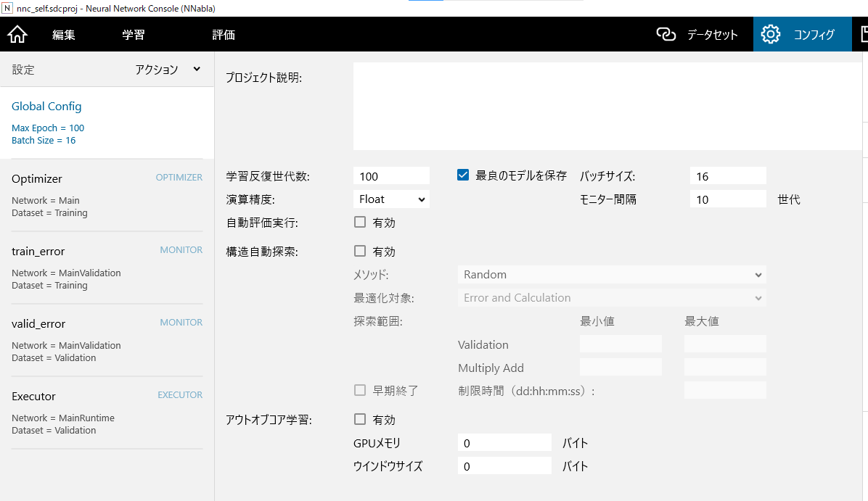Enable the 構造自動探索 checkbox
The width and height of the screenshot is (868, 501).
point(360,252)
